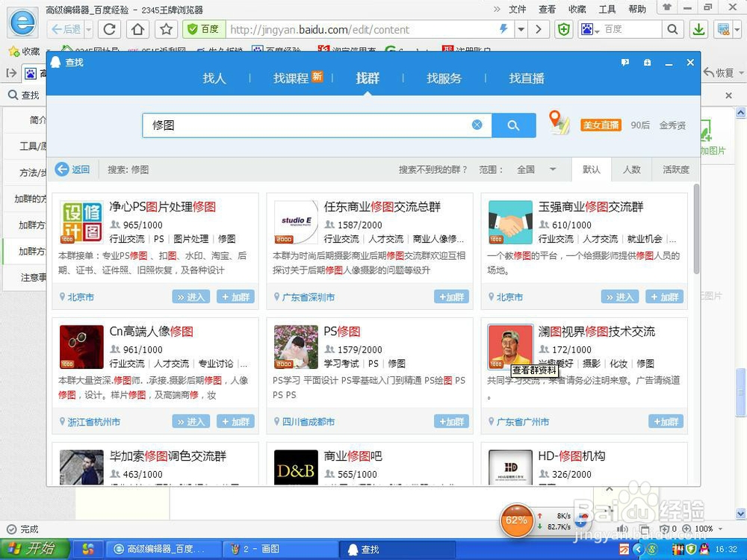The image size is (747, 560).
Task: Click 加群 for 玉强商业修图交流群
Action: (x=665, y=296)
